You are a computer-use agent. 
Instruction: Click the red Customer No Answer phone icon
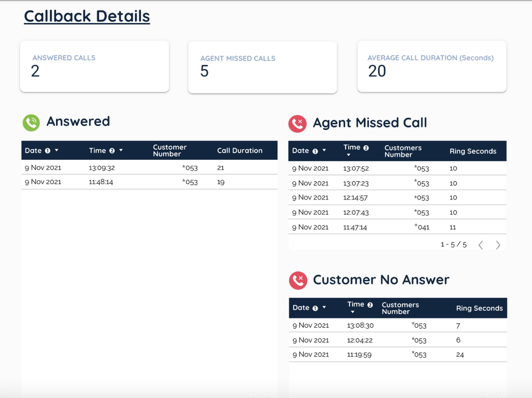pos(297,280)
